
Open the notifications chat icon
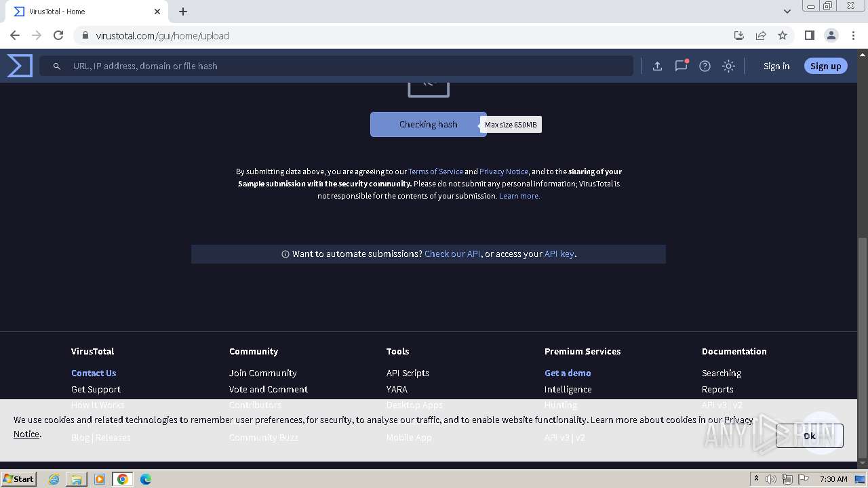click(x=681, y=66)
